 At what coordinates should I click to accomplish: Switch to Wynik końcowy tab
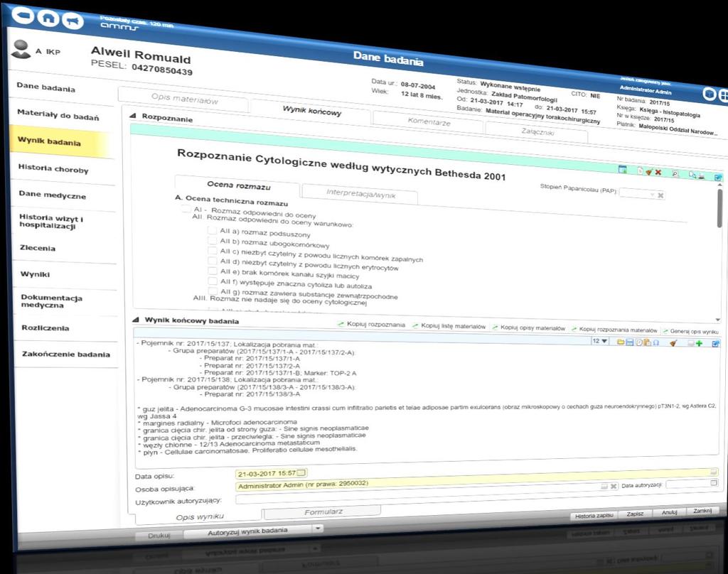click(311, 110)
